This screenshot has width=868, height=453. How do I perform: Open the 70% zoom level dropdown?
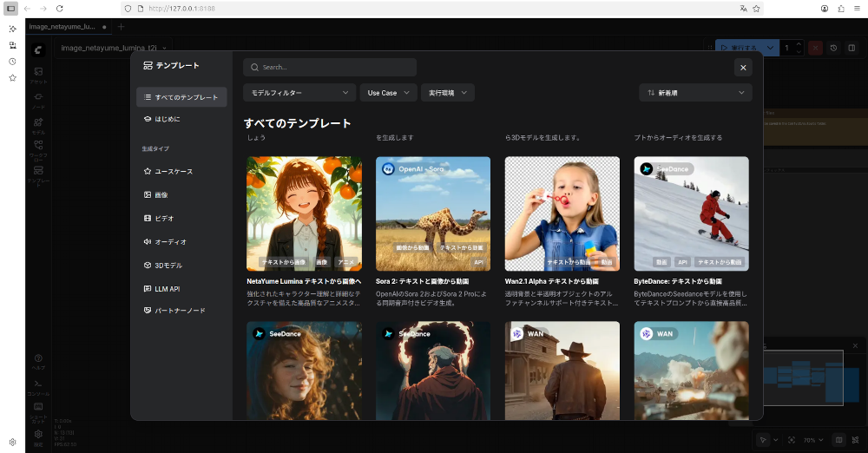coord(813,440)
